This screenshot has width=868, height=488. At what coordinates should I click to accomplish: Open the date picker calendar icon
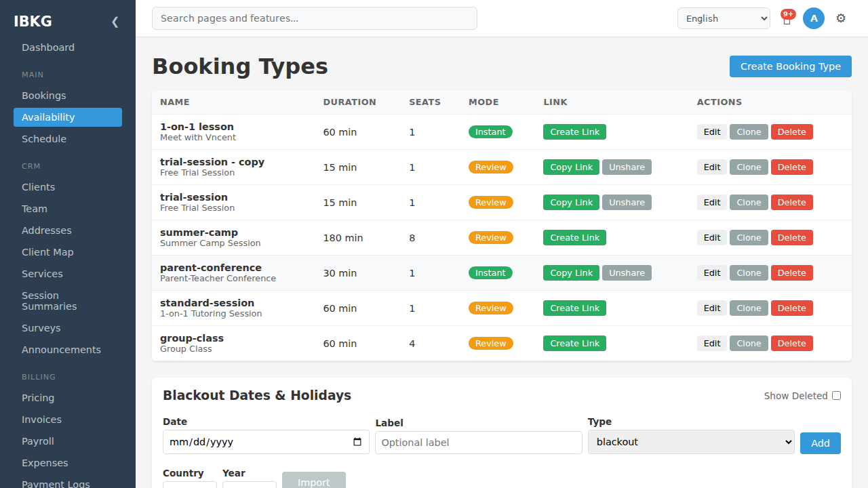(x=357, y=442)
